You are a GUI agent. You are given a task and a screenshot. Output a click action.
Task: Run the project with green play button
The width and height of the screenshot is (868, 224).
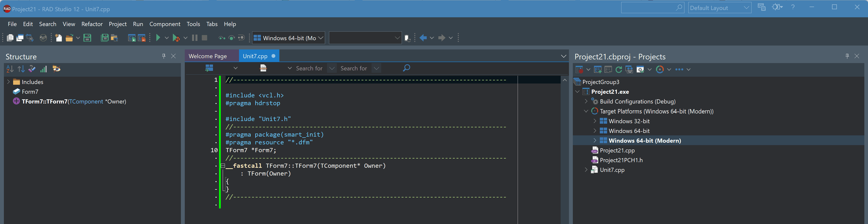pyautogui.click(x=158, y=38)
